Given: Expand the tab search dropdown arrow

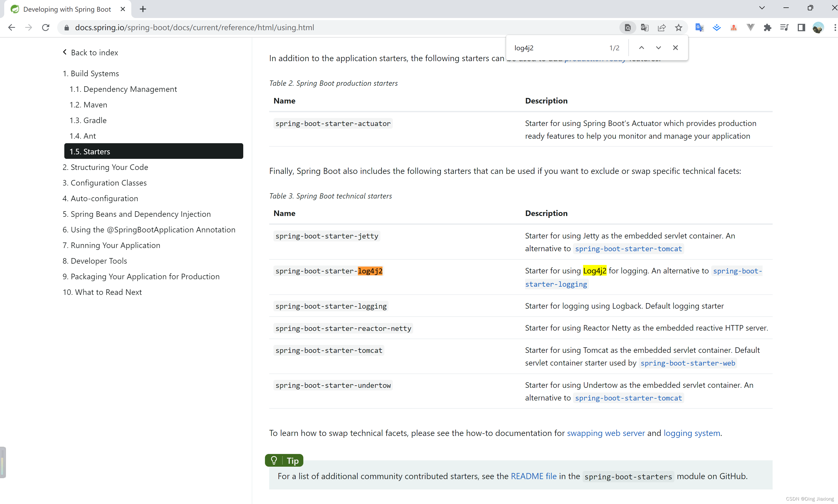Looking at the screenshot, I should [x=762, y=8].
